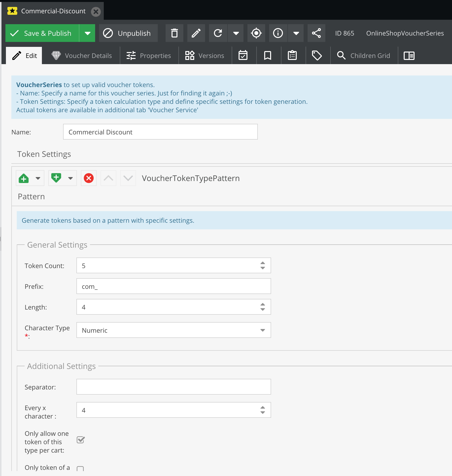Click the Unpublish button
452x476 pixels.
click(128, 33)
